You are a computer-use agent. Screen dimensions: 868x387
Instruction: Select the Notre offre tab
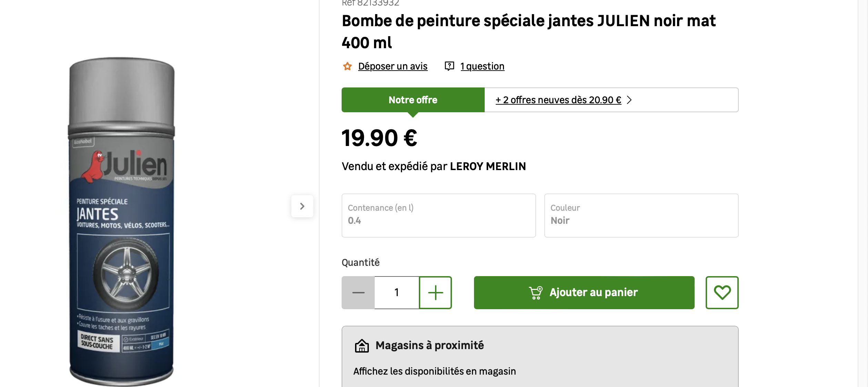[413, 100]
